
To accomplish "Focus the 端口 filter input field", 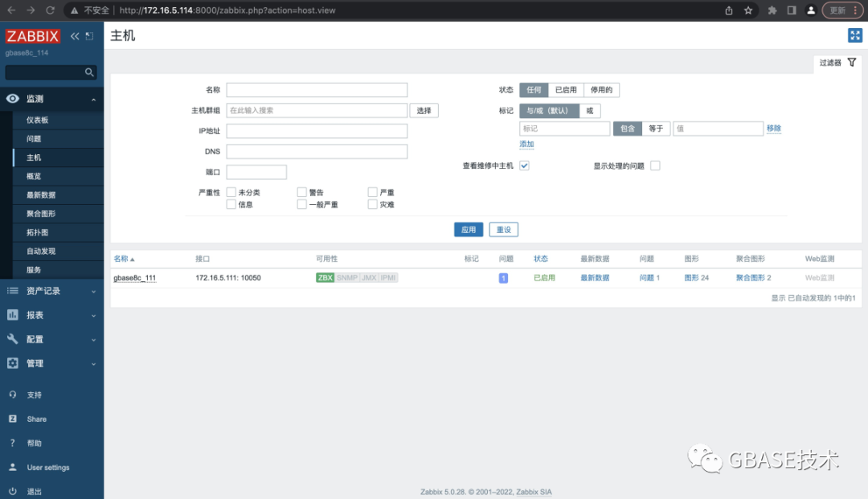I will (256, 172).
